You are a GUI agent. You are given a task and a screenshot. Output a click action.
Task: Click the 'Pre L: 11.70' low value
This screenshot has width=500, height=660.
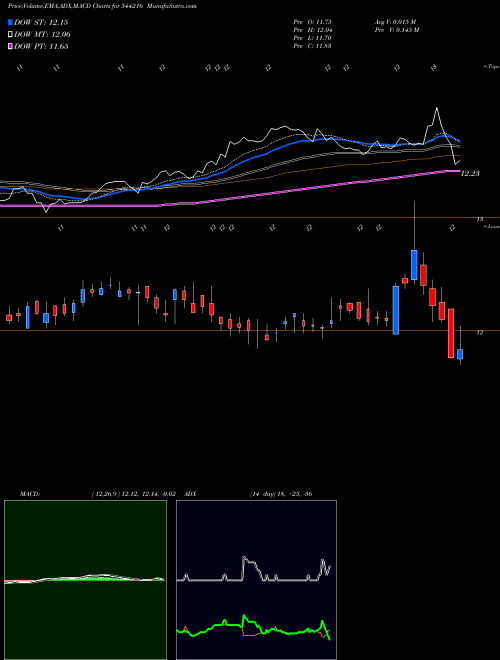(313, 38)
